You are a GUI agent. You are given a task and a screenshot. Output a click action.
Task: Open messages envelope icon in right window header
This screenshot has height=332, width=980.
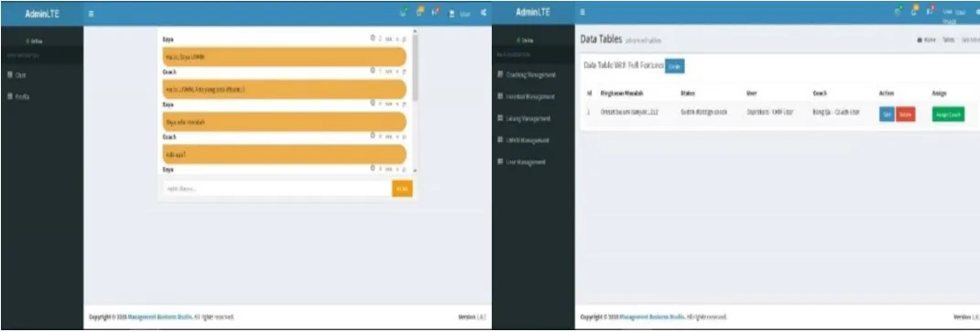(898, 11)
